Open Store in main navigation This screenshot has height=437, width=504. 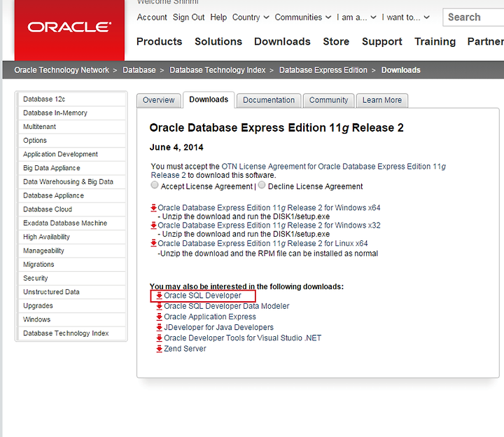[x=336, y=41]
